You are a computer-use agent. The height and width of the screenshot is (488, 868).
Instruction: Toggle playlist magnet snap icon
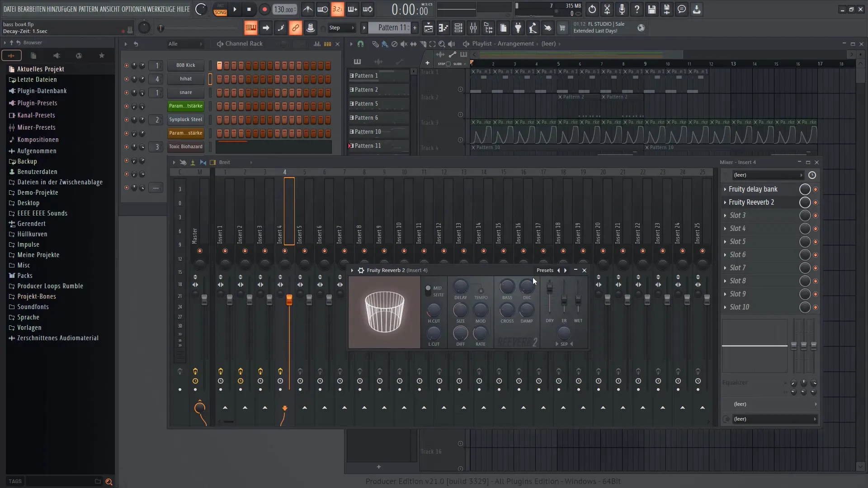coord(360,44)
